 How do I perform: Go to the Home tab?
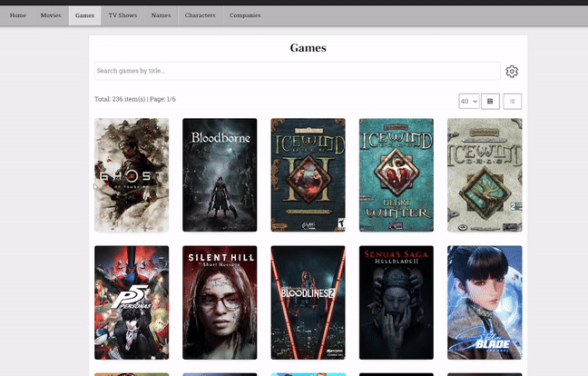[x=17, y=15]
